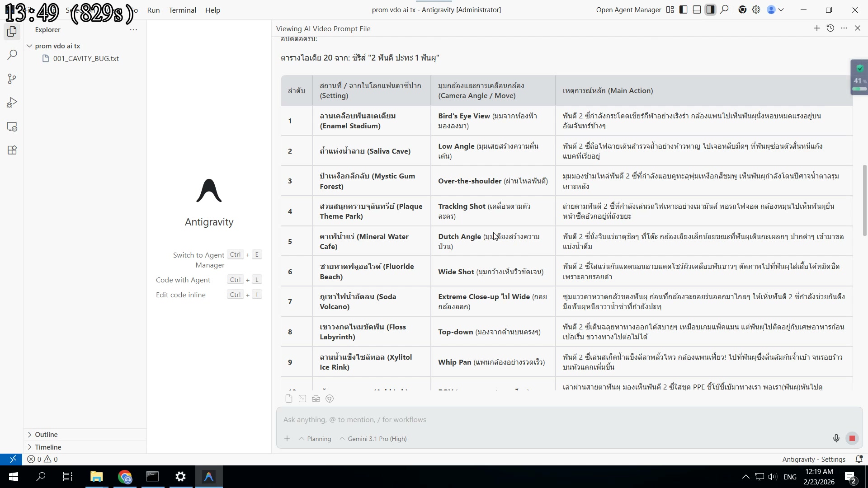This screenshot has width=868, height=488.
Task: Open the Search view in activity bar
Action: [12, 55]
